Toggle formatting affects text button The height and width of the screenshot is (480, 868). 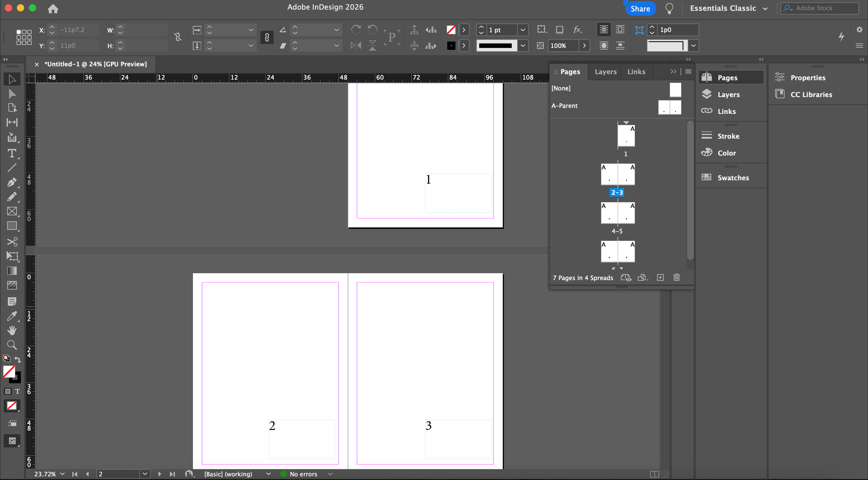(x=17, y=391)
